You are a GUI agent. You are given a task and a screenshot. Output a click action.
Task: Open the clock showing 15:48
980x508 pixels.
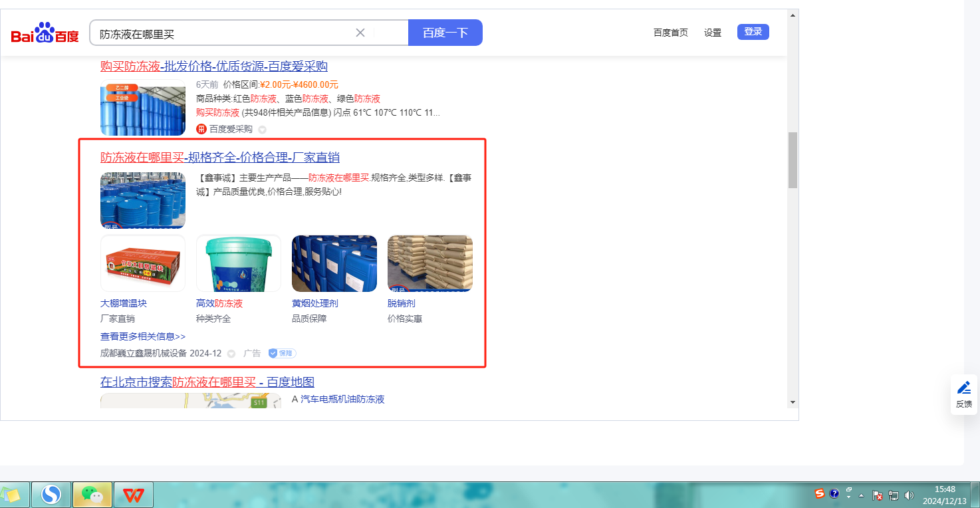coord(945,489)
